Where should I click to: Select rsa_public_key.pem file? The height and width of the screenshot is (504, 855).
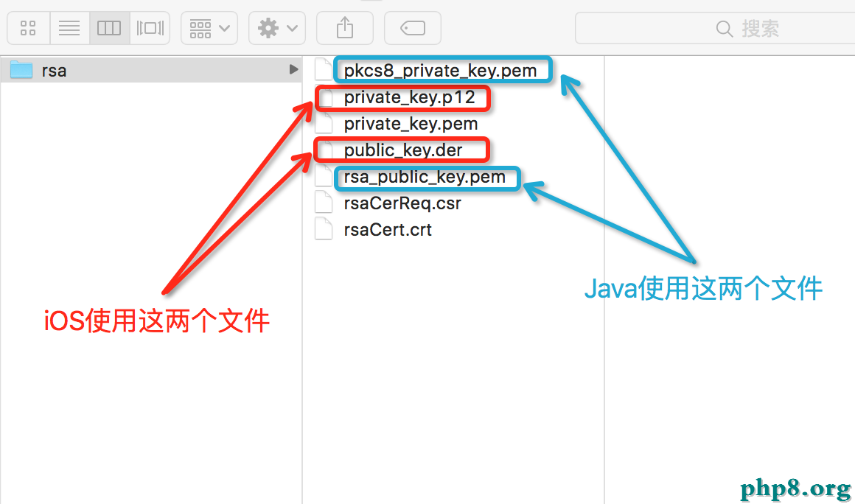[425, 177]
